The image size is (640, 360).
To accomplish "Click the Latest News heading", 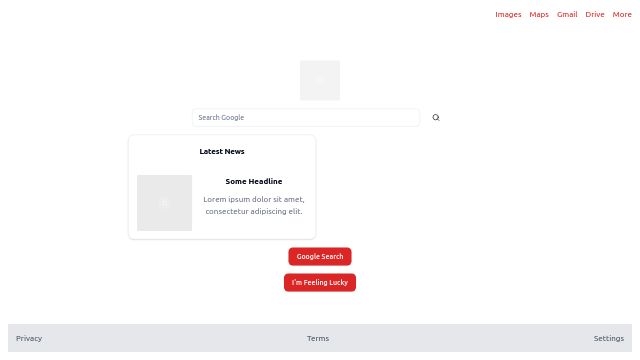I will (222, 151).
